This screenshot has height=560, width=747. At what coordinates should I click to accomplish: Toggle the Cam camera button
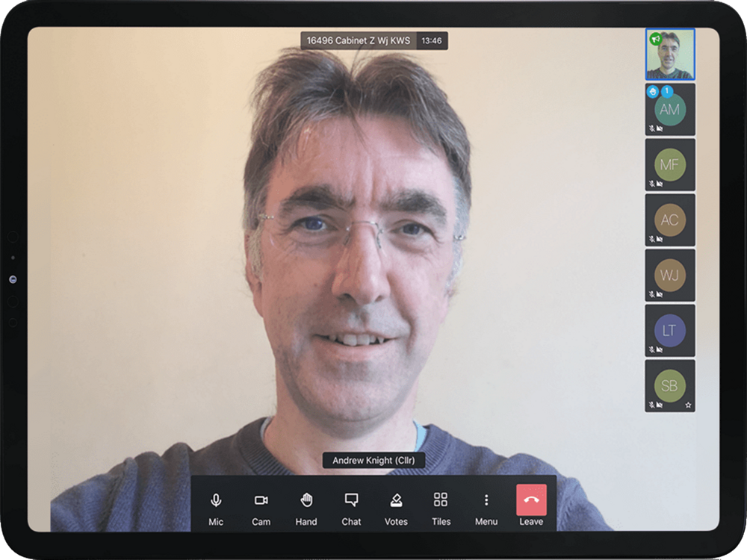coord(261,508)
